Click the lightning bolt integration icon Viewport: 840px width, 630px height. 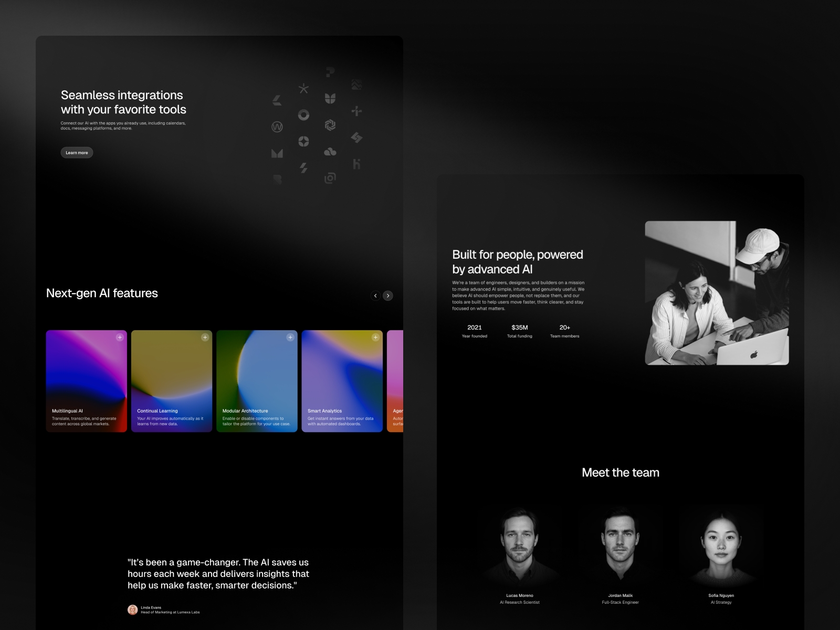tap(303, 167)
